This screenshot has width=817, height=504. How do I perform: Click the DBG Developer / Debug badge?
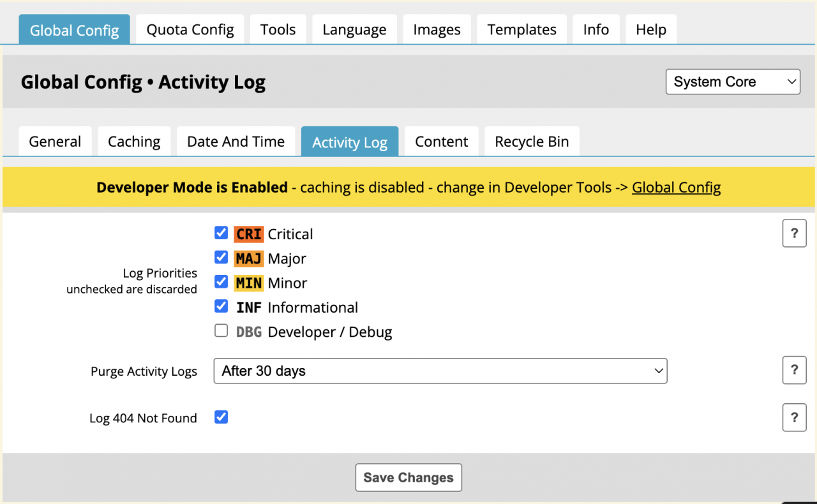[248, 332]
